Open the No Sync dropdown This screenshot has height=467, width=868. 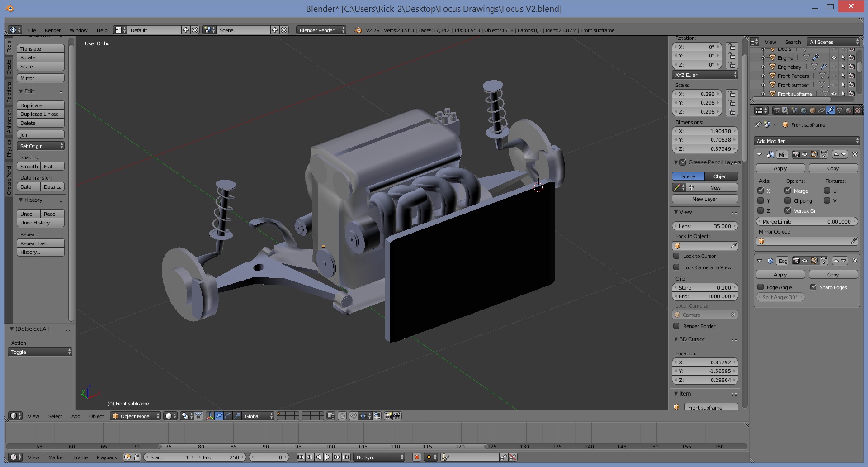[379, 457]
